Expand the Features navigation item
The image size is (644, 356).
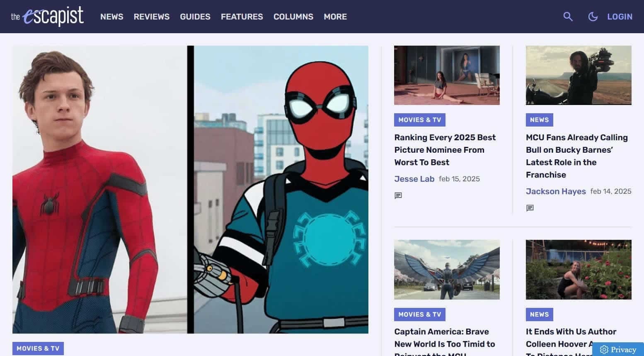point(242,17)
